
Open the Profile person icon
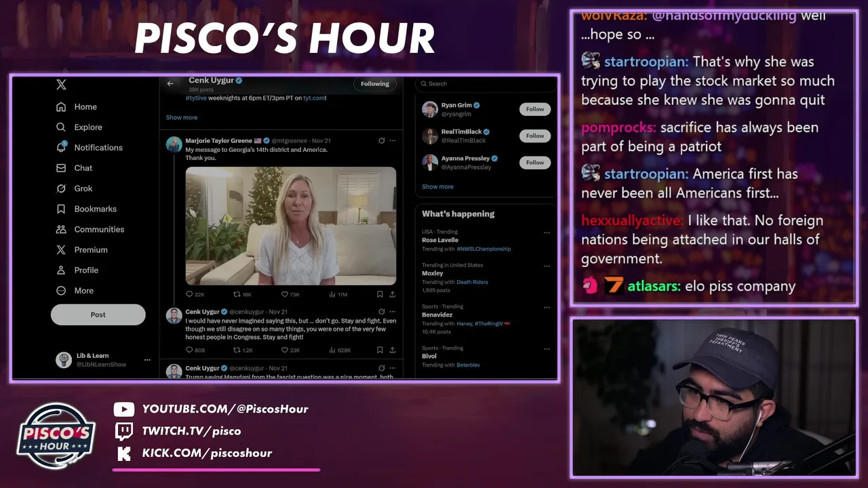(x=61, y=270)
